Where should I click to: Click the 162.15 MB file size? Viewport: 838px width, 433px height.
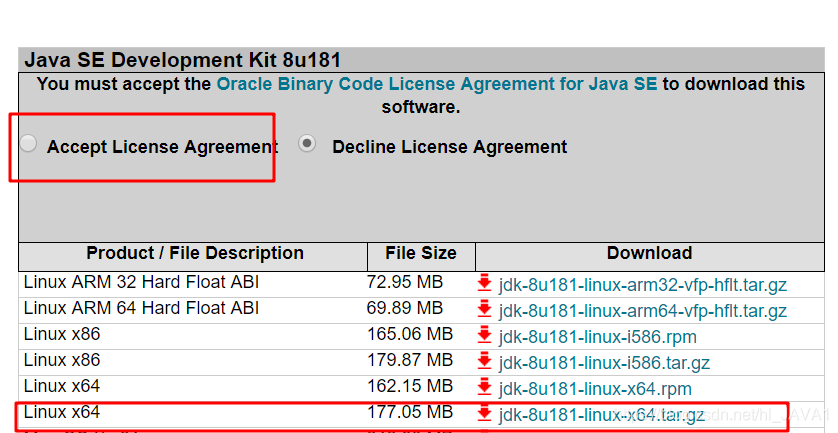[410, 386]
